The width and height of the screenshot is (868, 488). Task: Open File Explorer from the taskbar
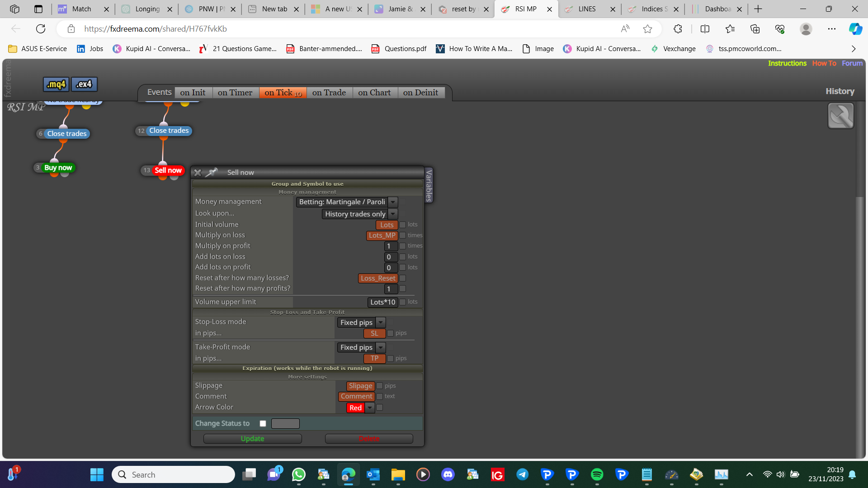[x=398, y=474]
